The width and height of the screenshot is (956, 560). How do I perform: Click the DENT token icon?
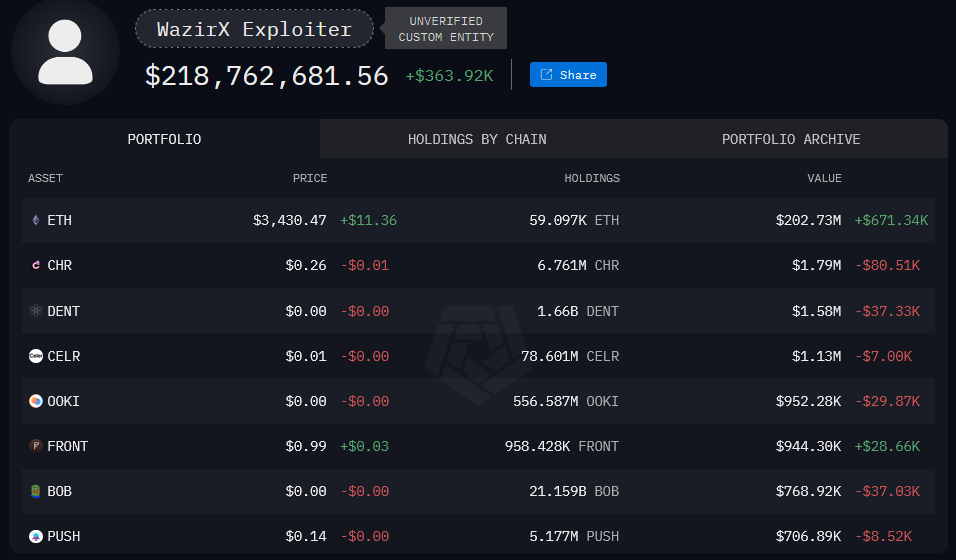(x=36, y=311)
